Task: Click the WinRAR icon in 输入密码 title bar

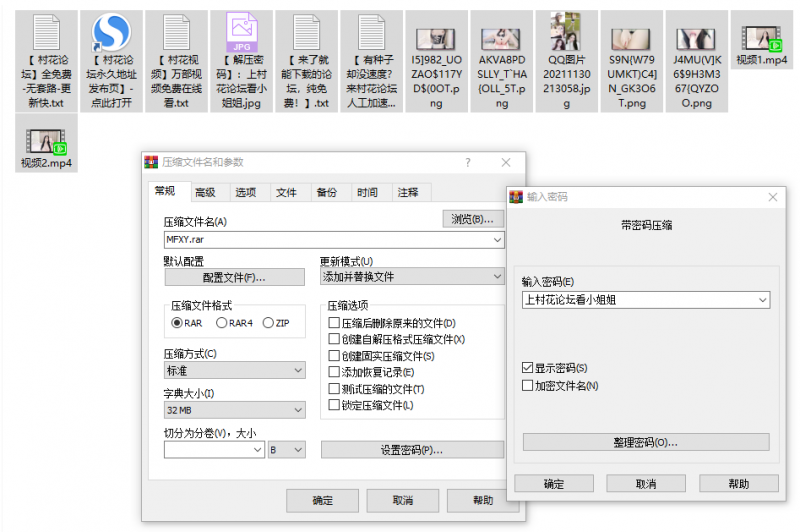Action: [x=517, y=197]
